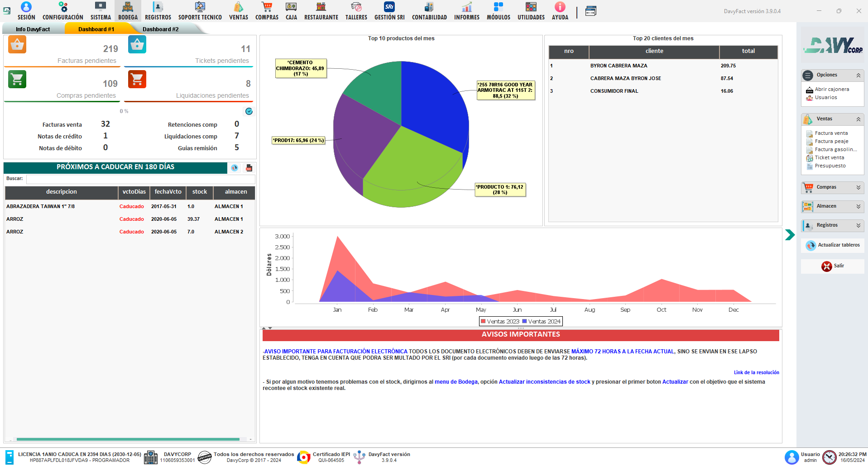
Task: Open the Compras toolbar cart icon
Action: (267, 7)
